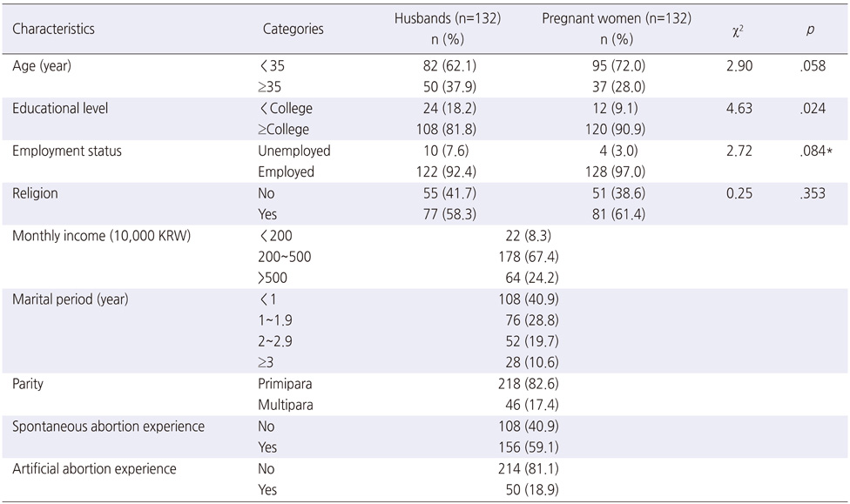The image size is (850, 504).
Task: Select the Religion row label
Action: pos(35,193)
